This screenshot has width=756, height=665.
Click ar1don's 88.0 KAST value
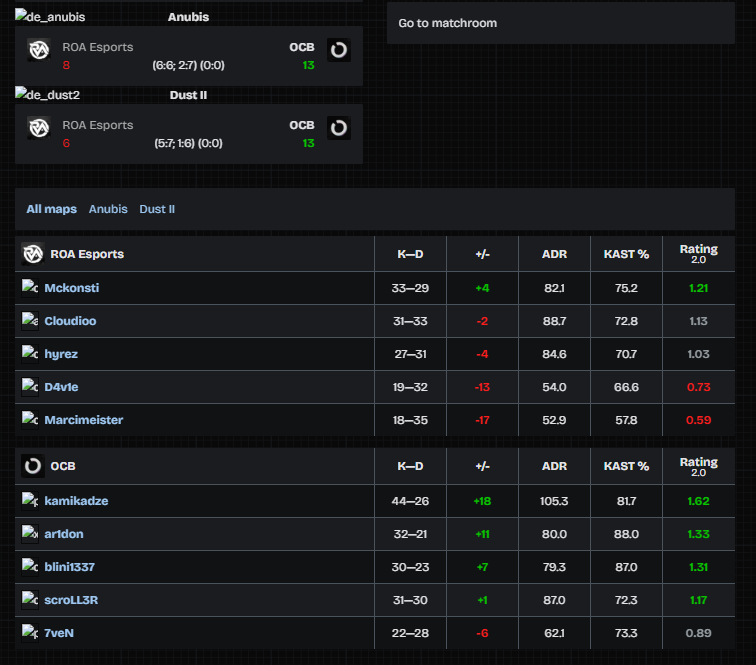(626, 534)
